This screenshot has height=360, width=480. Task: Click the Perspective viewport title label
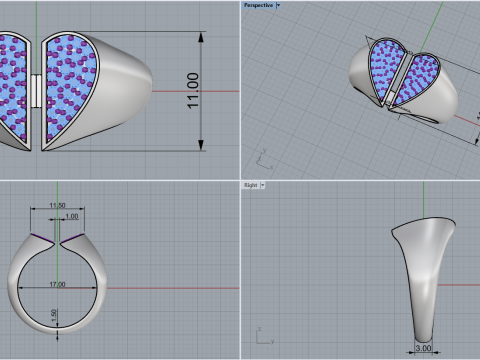click(258, 5)
